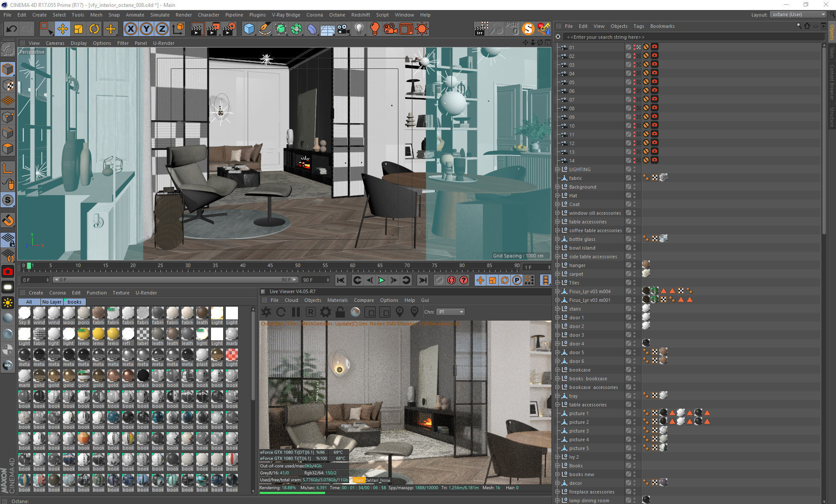This screenshot has width=836, height=504.
Task: Restart render in Live Viewer
Action: pyautogui.click(x=281, y=312)
